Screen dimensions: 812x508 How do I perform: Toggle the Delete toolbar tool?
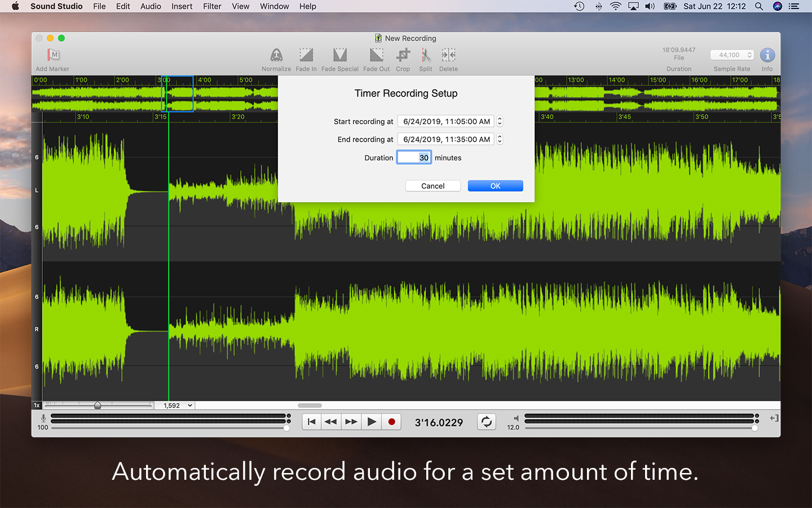click(448, 55)
